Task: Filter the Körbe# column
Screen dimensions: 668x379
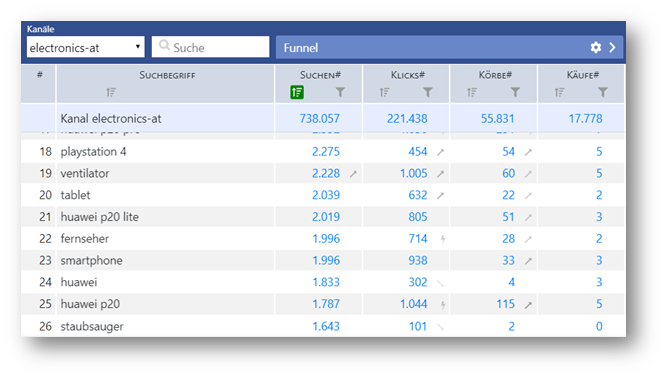Action: [515, 92]
